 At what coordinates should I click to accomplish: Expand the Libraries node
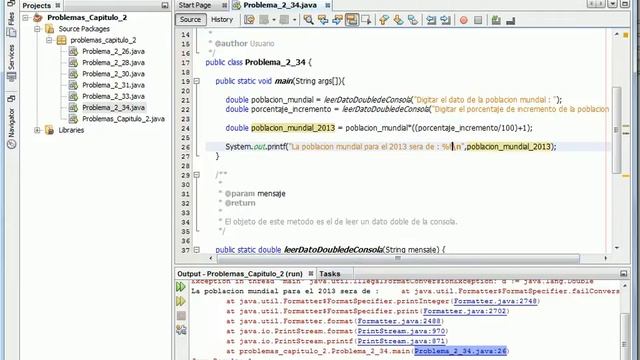pos(37,130)
